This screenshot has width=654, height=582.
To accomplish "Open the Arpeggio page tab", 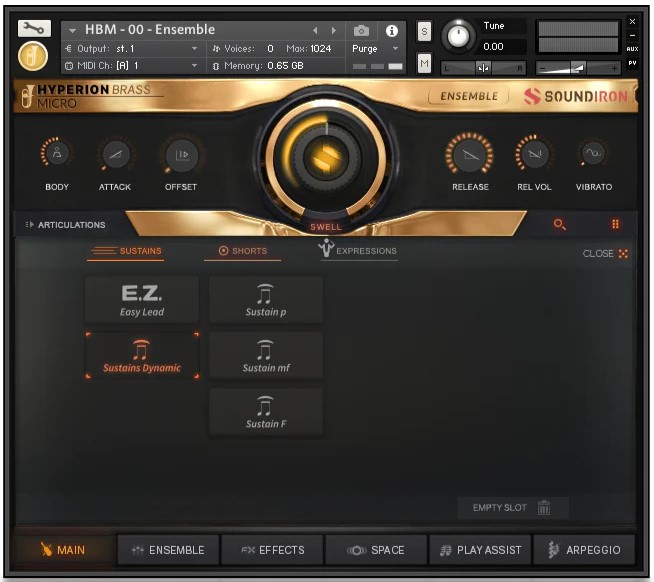I will [584, 550].
